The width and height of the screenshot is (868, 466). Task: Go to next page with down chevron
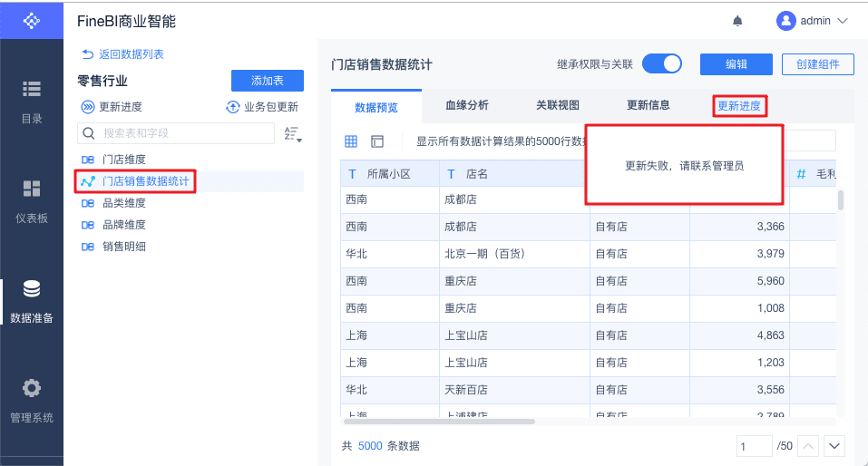coord(834,446)
